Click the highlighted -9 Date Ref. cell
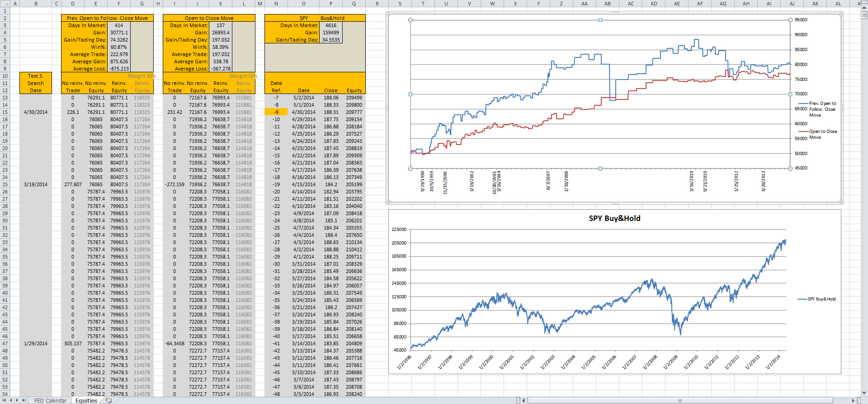 click(276, 112)
